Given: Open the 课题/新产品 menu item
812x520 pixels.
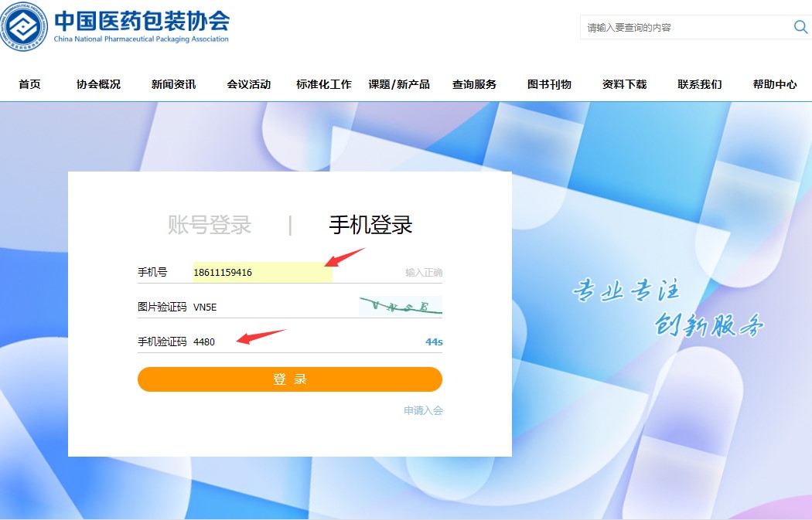Looking at the screenshot, I should coord(399,84).
